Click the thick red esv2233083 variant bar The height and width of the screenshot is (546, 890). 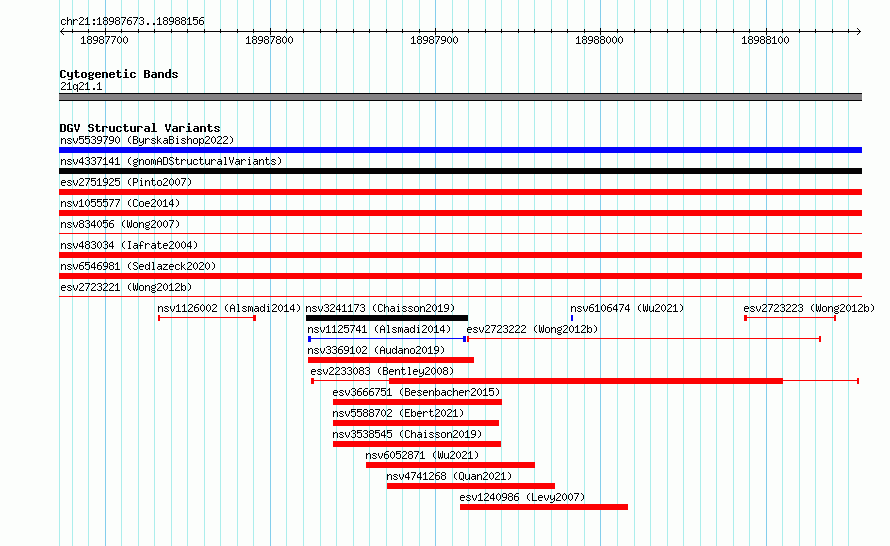point(586,381)
